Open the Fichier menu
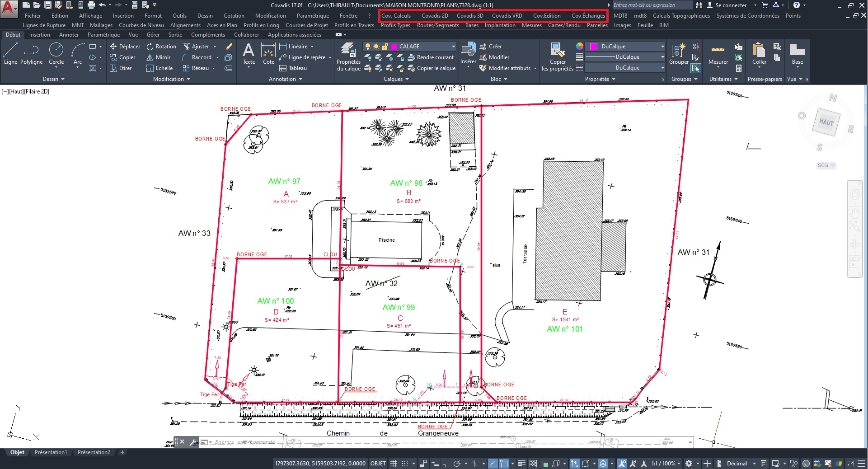Image resolution: width=868 pixels, height=469 pixels. coord(33,16)
